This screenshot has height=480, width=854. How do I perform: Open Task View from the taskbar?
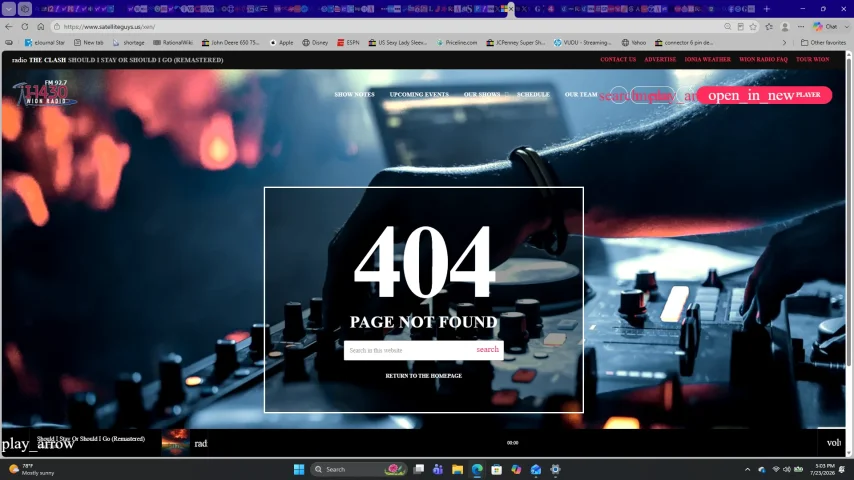[x=419, y=469]
